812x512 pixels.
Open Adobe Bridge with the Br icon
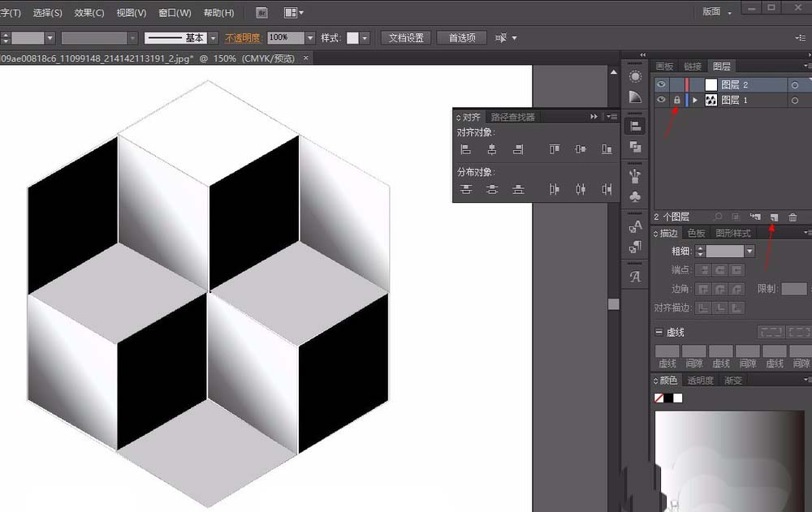tap(261, 12)
